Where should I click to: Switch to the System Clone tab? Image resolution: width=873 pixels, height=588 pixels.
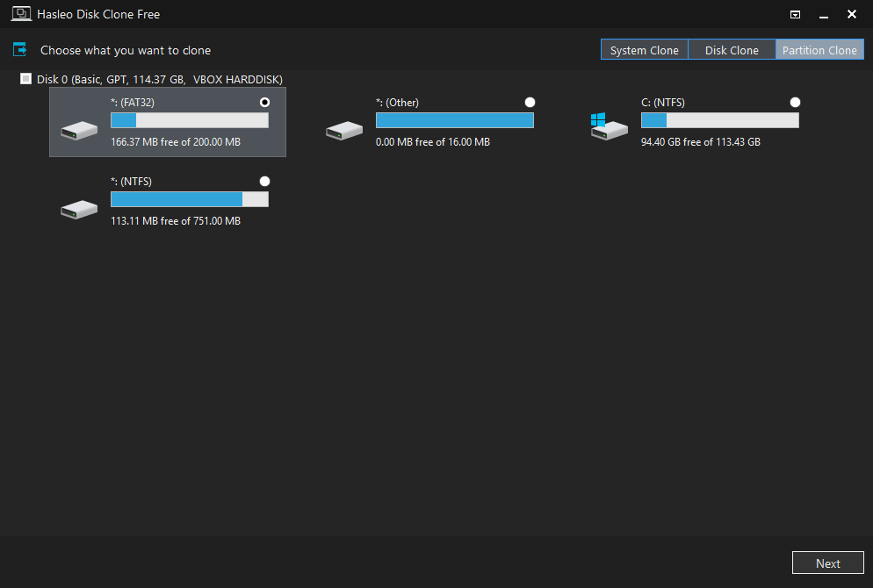click(x=644, y=49)
